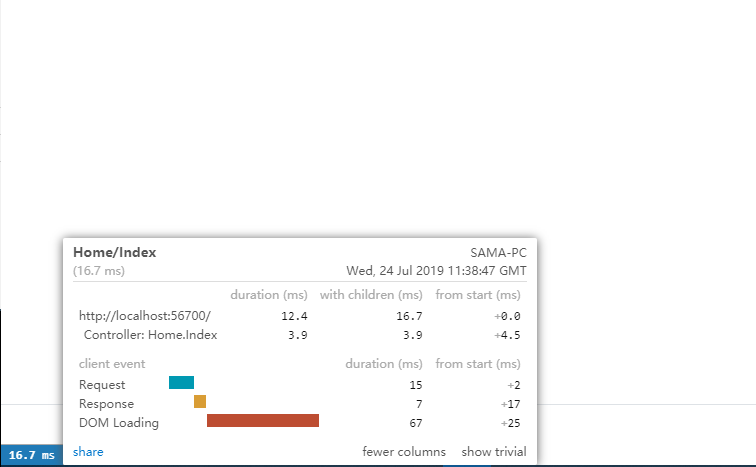Screen dimensions: 756x467
Task: Click the first from start (ms) header
Action: (x=478, y=295)
